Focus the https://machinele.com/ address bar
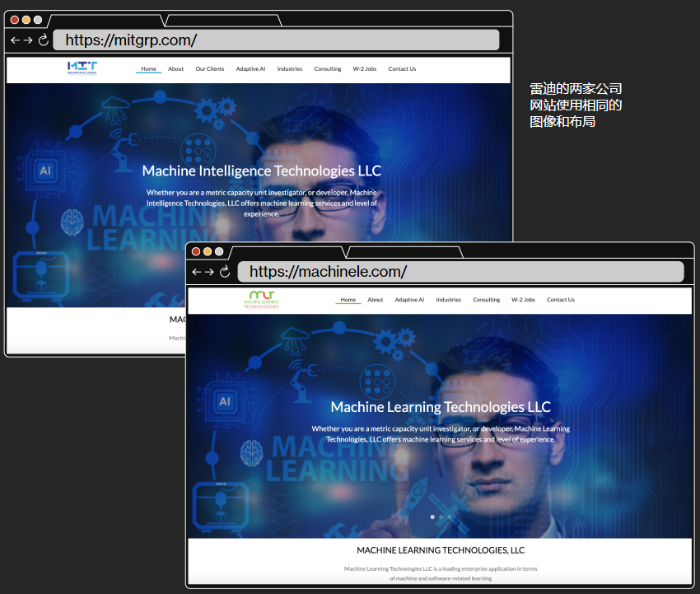This screenshot has width=700, height=594. [x=460, y=272]
